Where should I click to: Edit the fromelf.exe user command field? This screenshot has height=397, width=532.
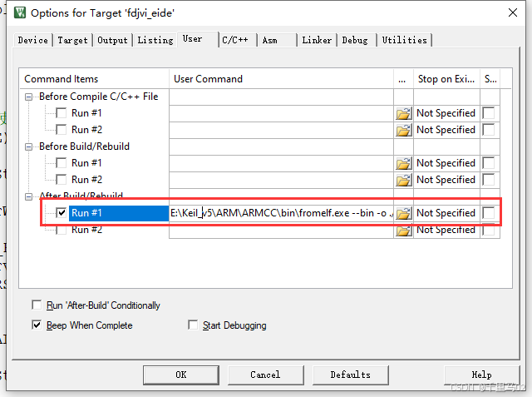(281, 213)
